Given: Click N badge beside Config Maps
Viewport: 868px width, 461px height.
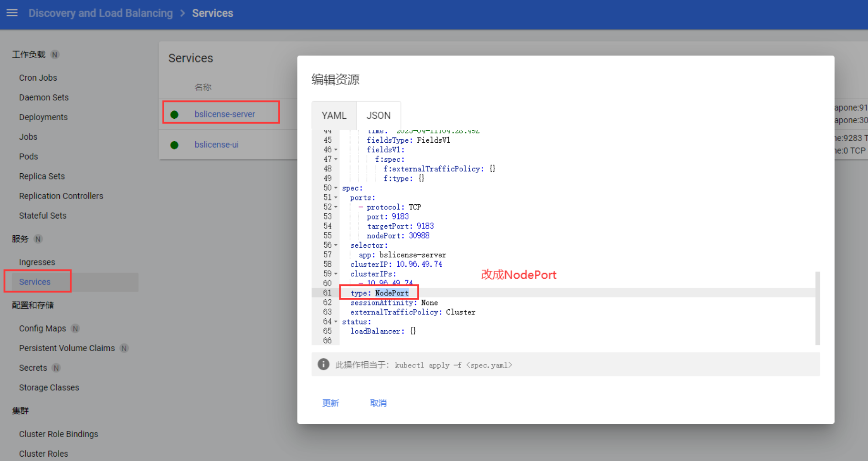Looking at the screenshot, I should pyautogui.click(x=75, y=328).
